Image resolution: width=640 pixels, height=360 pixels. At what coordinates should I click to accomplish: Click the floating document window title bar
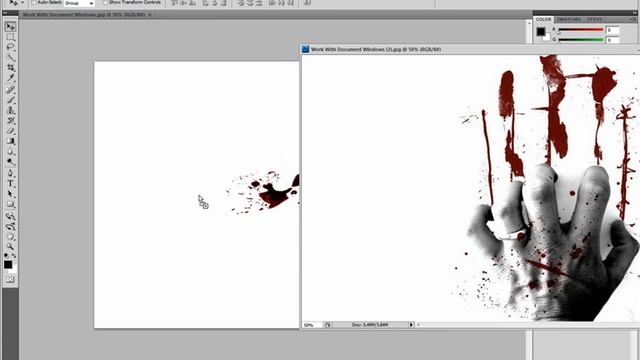click(x=470, y=49)
